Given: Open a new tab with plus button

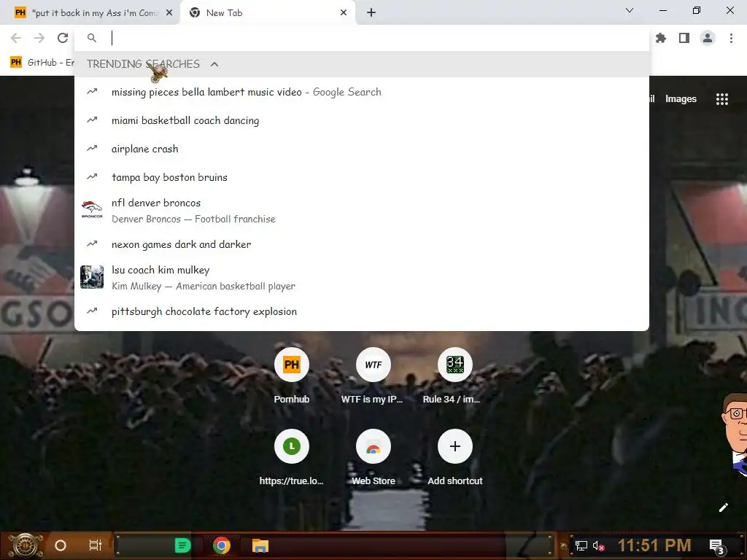Looking at the screenshot, I should point(371,13).
